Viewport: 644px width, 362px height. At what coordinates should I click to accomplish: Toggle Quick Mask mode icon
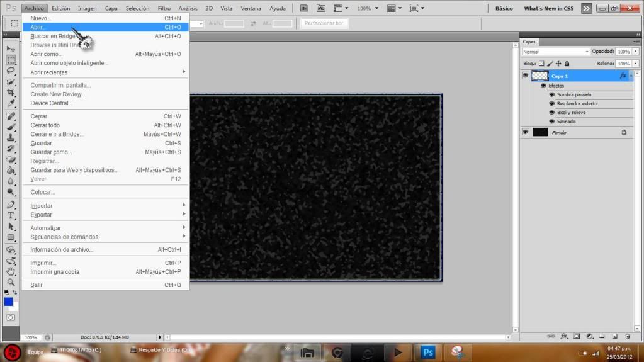(x=11, y=318)
